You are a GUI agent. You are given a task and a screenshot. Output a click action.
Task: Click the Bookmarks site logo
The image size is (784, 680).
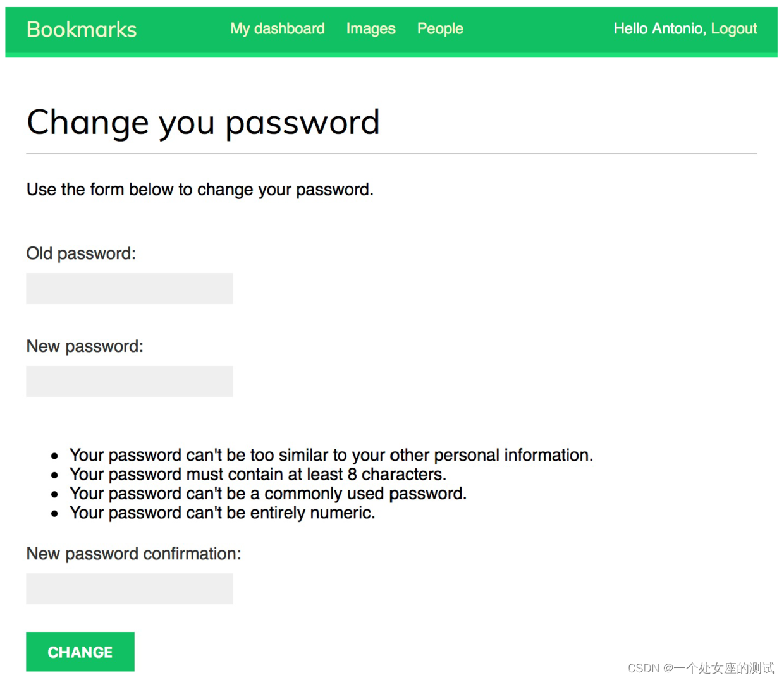pyautogui.click(x=82, y=29)
